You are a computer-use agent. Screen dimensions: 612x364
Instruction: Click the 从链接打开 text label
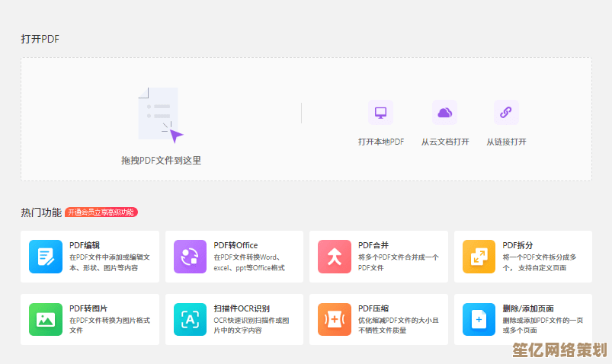tap(506, 142)
